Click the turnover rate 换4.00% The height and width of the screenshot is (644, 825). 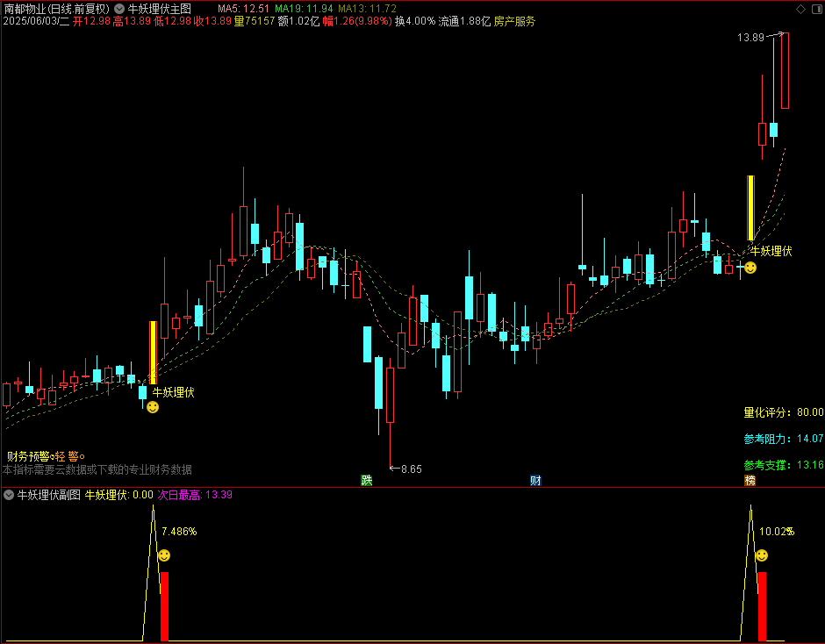tap(415, 22)
